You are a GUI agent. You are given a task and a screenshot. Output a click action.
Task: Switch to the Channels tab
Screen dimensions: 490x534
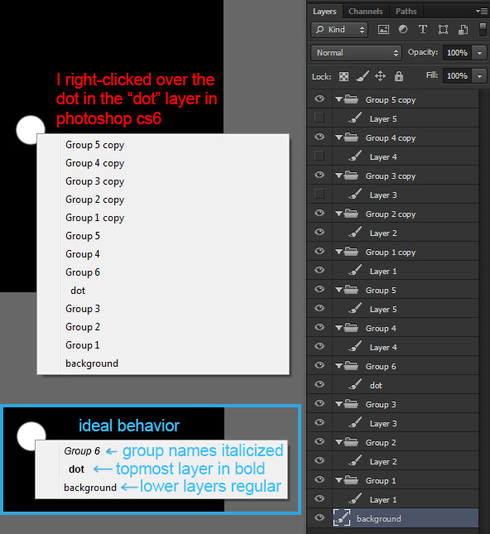[365, 12]
